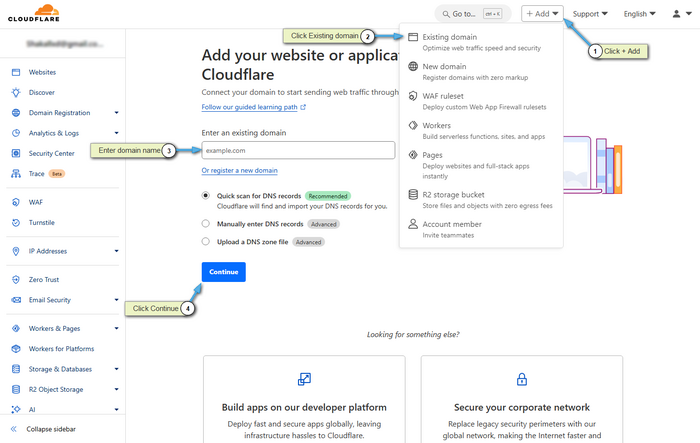Expand R2 Object Storage submenu arrow
Screen dimensions: 700x443
117,389
